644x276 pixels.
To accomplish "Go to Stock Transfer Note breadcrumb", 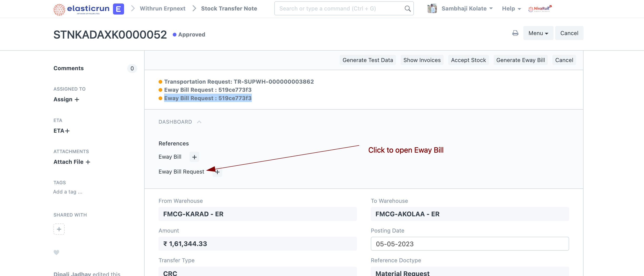I will tap(229, 9).
